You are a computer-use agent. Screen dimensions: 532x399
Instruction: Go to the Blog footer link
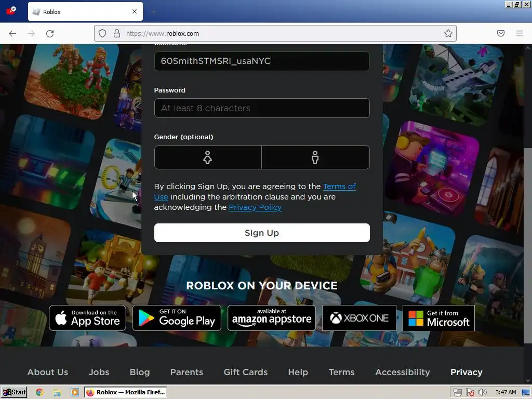(x=139, y=372)
